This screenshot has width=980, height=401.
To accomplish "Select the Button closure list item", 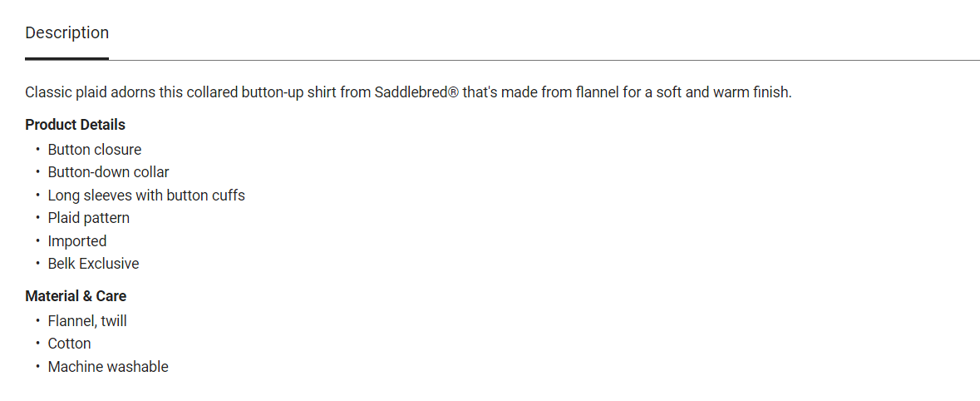I will [94, 150].
